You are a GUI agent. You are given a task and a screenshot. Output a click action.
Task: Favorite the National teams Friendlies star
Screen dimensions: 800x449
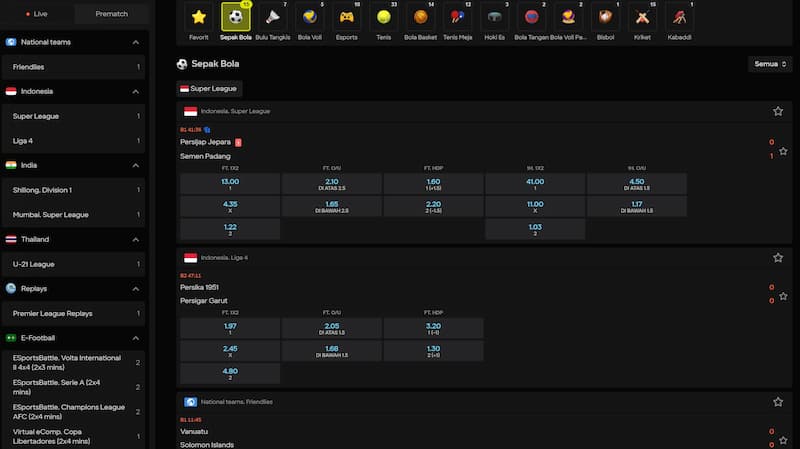click(778, 401)
